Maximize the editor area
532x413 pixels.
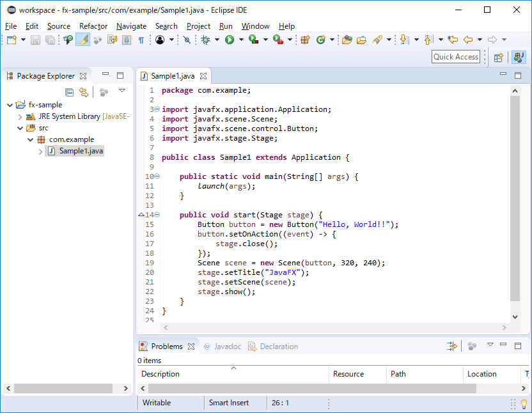point(518,75)
